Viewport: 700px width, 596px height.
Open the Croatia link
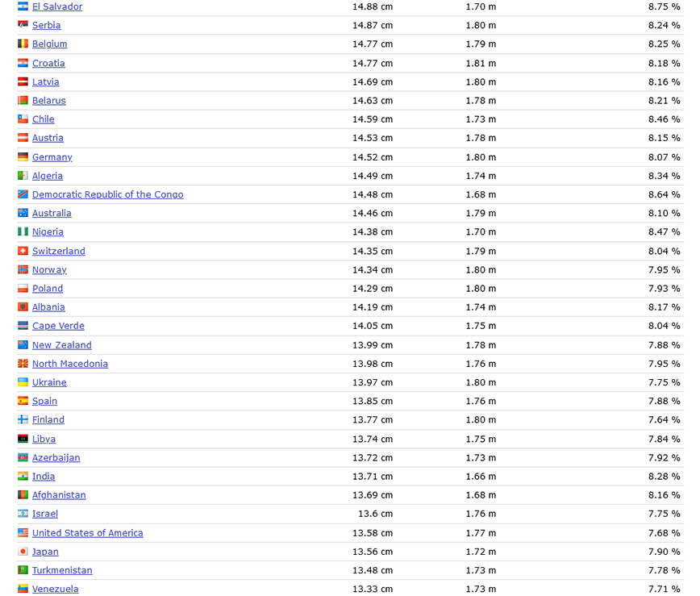[x=48, y=63]
